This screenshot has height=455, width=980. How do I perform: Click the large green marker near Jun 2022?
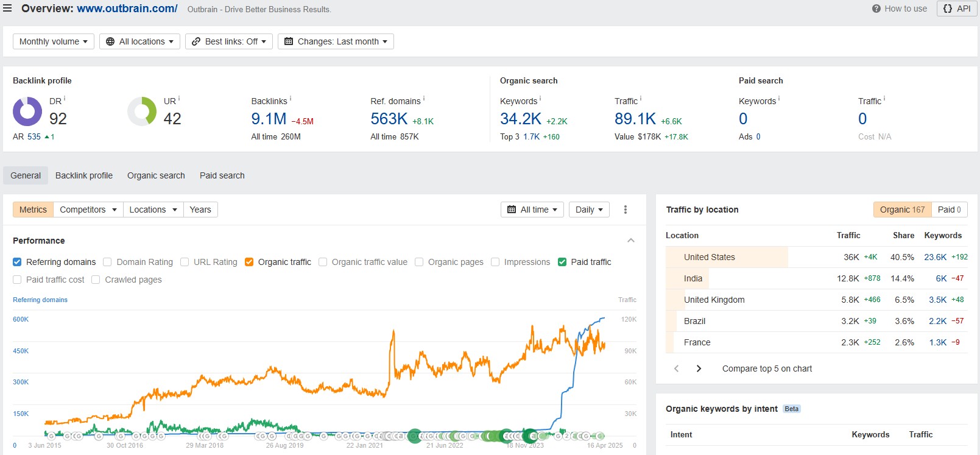click(415, 436)
